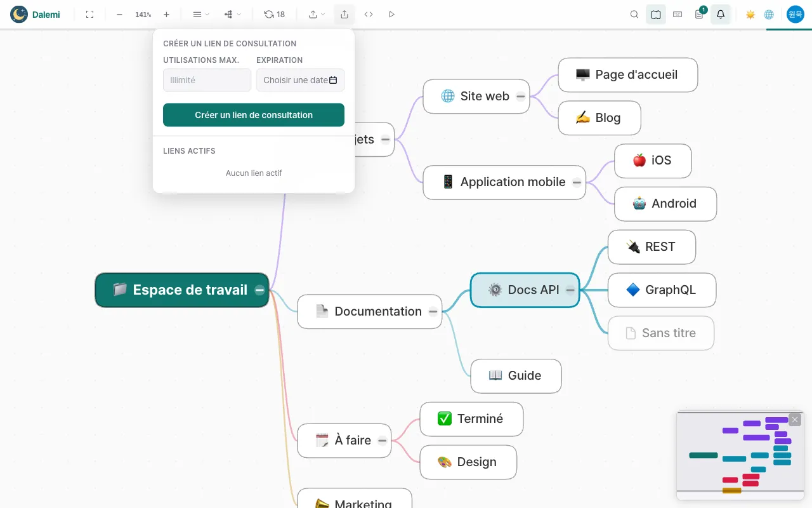Select the Blog node
The width and height of the screenshot is (812, 508).
coord(599,118)
